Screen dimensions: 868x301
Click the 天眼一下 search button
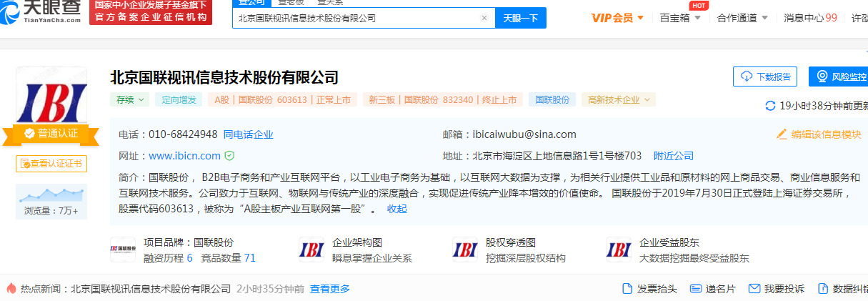click(x=521, y=18)
